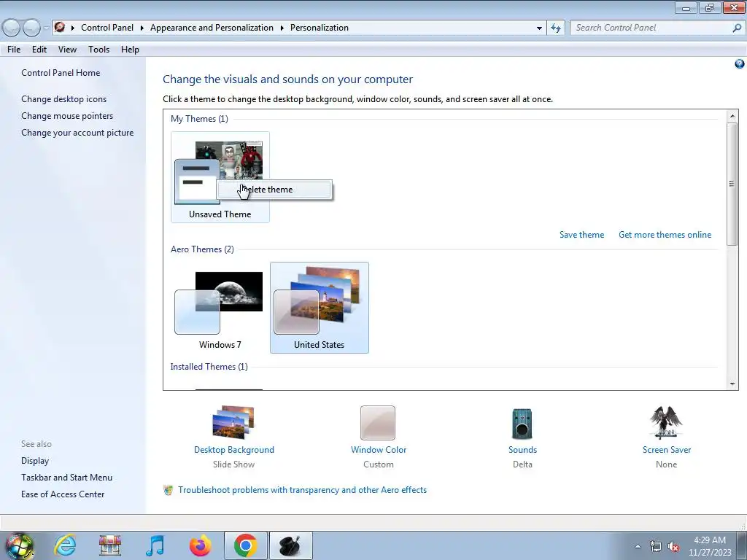Viewport: 747px width, 560px height.
Task: Open the Tools menu
Action: (x=98, y=50)
